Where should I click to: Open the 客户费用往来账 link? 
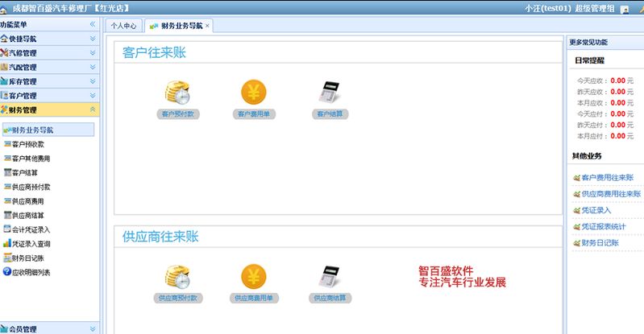[608, 178]
